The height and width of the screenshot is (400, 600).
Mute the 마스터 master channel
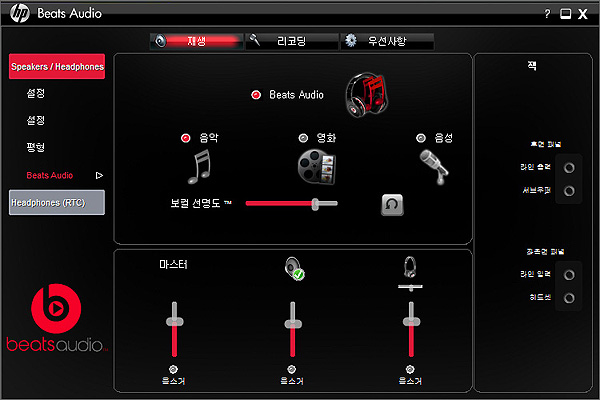(173, 369)
